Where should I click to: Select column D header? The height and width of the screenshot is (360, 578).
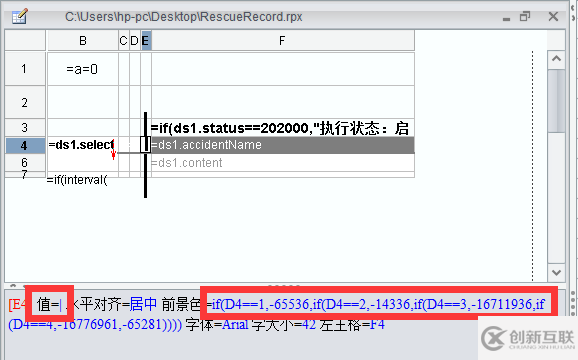point(135,41)
